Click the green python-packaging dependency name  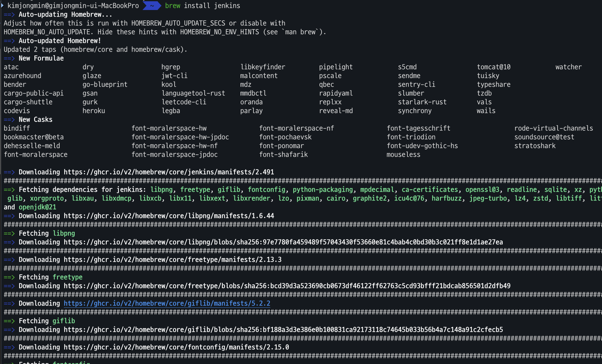(323, 190)
